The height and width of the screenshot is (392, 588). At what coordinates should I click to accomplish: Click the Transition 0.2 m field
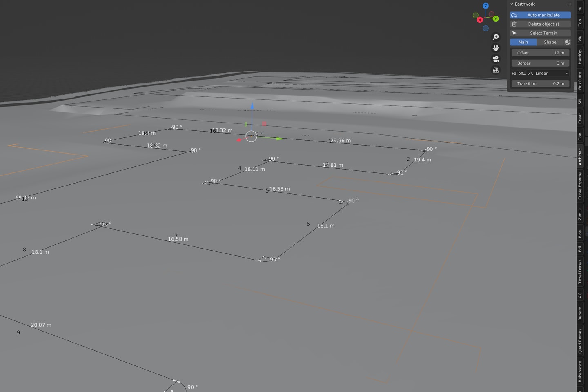[x=540, y=83]
